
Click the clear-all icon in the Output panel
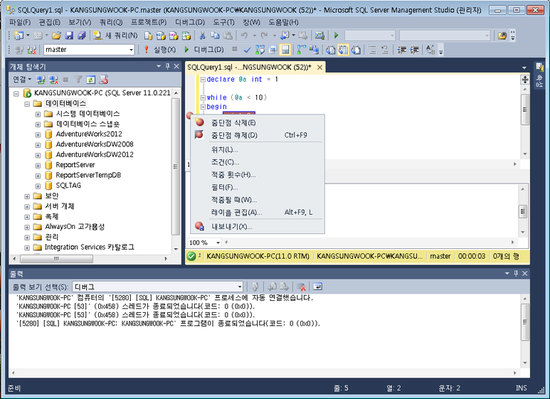[301, 287]
